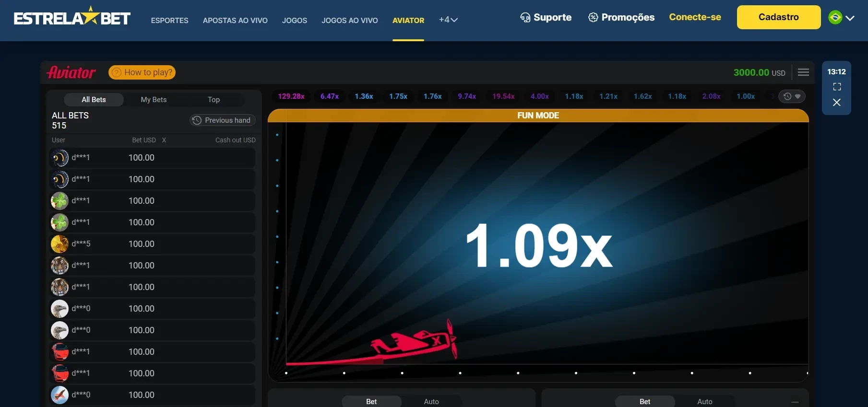
Task: Select the AVIATOR nav item
Action: pyautogui.click(x=408, y=20)
